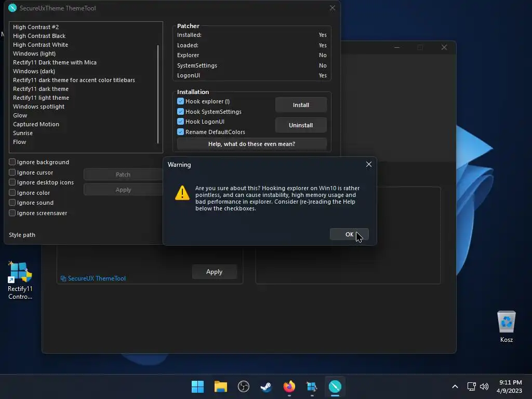Click the Explorer patcher status row

click(252, 55)
